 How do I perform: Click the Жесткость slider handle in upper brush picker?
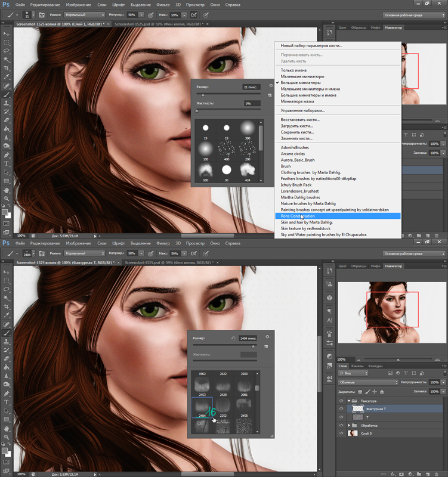click(x=197, y=111)
